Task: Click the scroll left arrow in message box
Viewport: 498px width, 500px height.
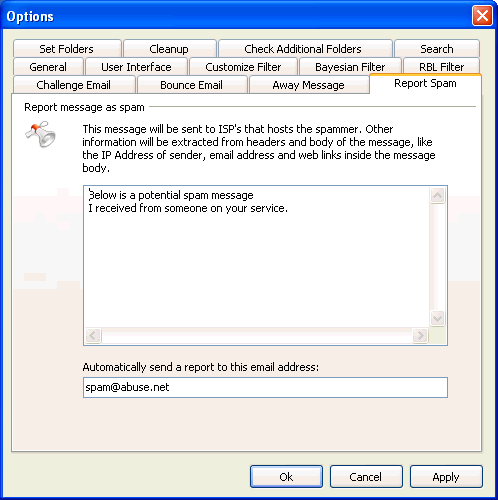Action: pyautogui.click(x=93, y=335)
